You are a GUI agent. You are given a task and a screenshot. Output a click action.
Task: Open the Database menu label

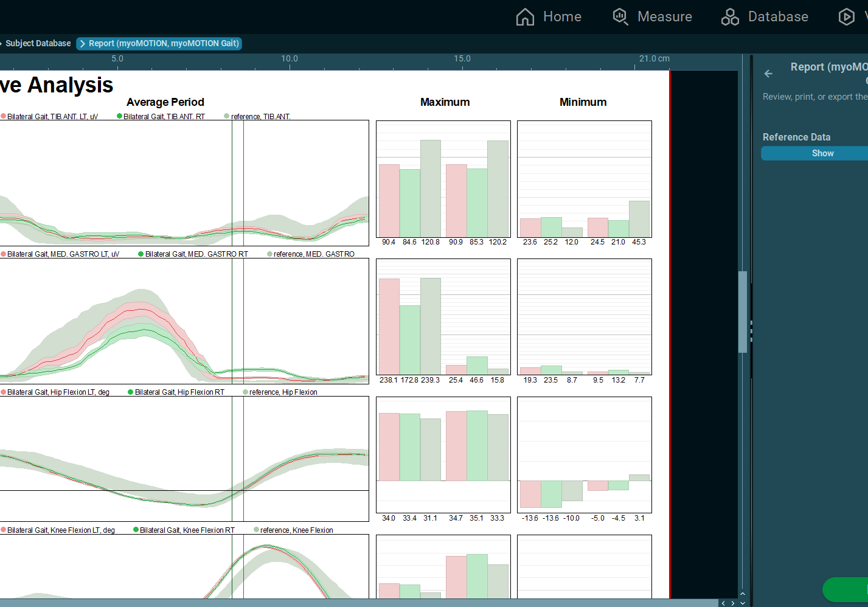[778, 16]
